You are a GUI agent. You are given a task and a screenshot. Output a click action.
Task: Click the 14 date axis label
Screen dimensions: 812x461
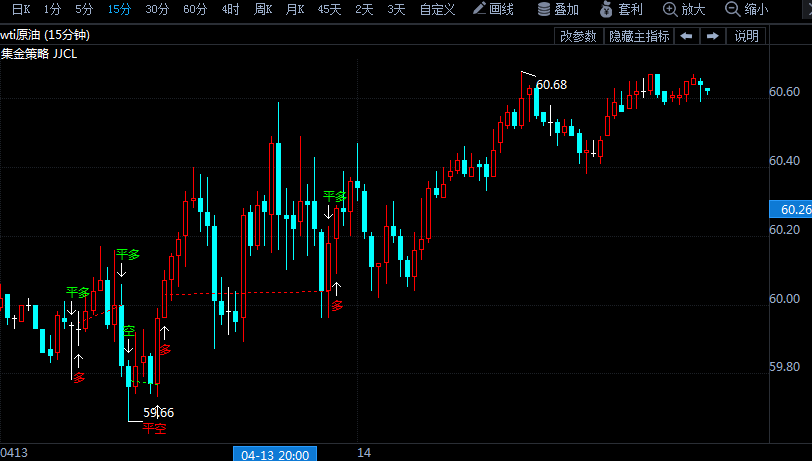(x=364, y=453)
